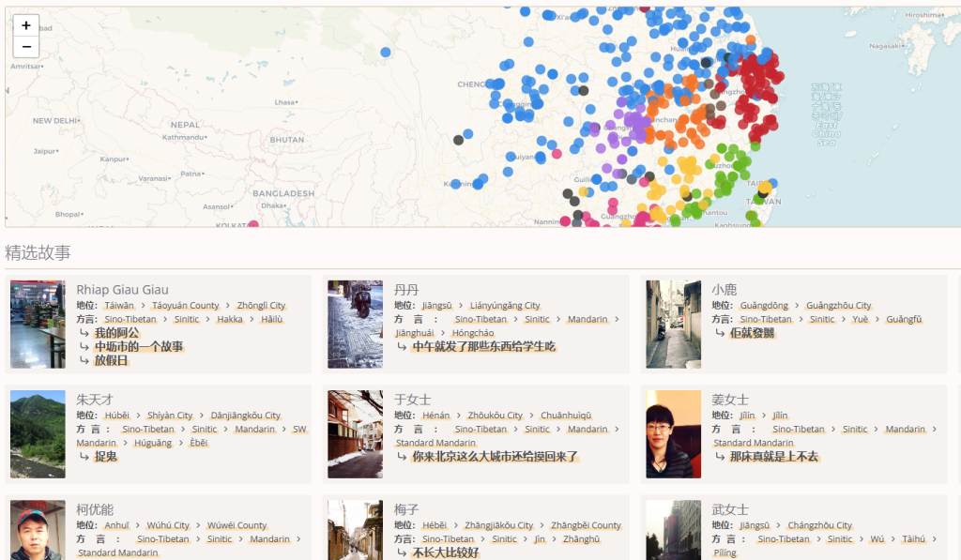Click Táiwān location link
Screen dimensions: 961x560
119,305
